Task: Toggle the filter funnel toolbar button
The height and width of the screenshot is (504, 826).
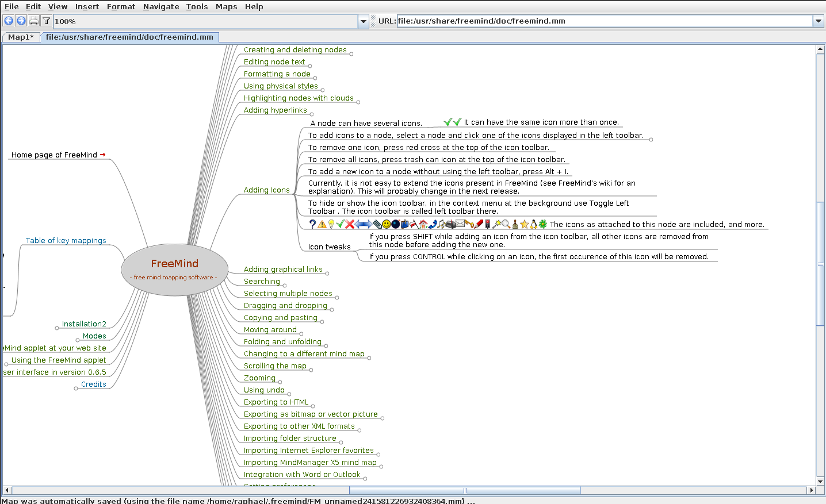Action: click(47, 21)
